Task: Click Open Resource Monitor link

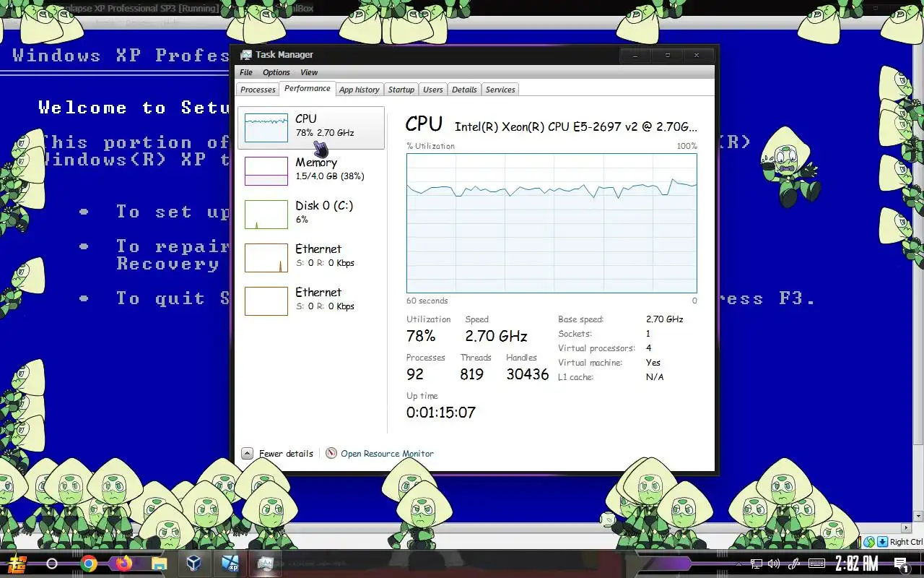Action: 387,454
